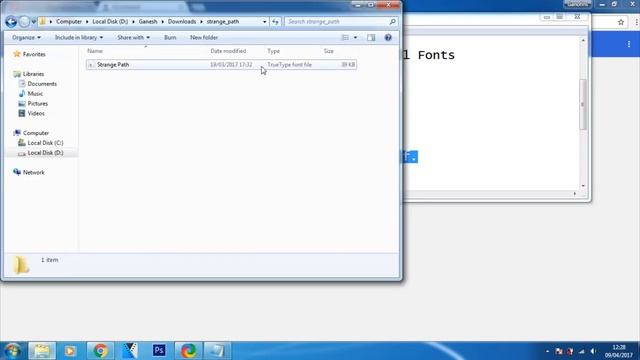
Task: Select Libraries in the navigation pane
Action: pos(33,74)
